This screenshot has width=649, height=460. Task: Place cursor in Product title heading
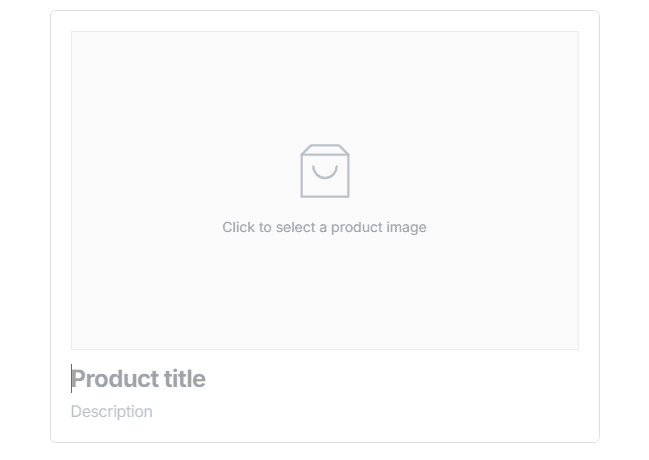click(138, 379)
